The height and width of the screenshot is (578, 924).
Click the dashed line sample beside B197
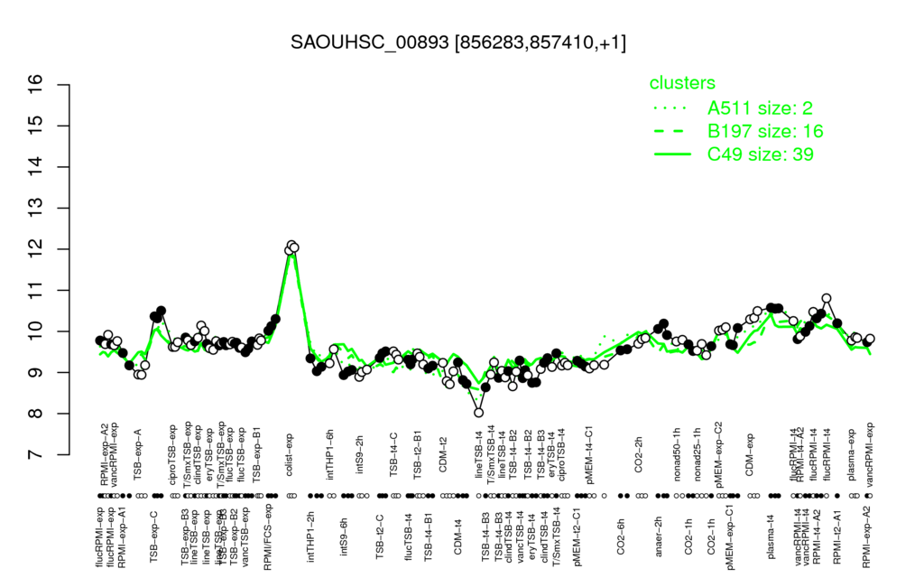click(670, 131)
